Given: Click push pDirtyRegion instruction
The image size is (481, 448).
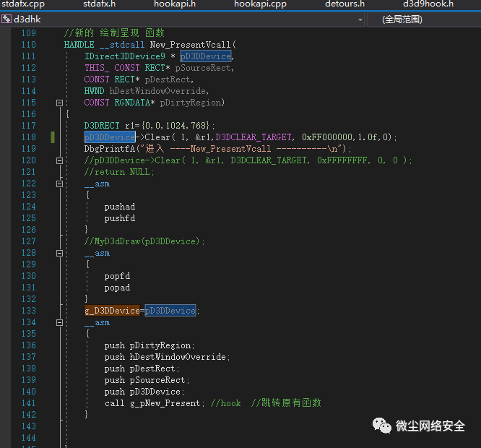Looking at the screenshot, I should (149, 345).
